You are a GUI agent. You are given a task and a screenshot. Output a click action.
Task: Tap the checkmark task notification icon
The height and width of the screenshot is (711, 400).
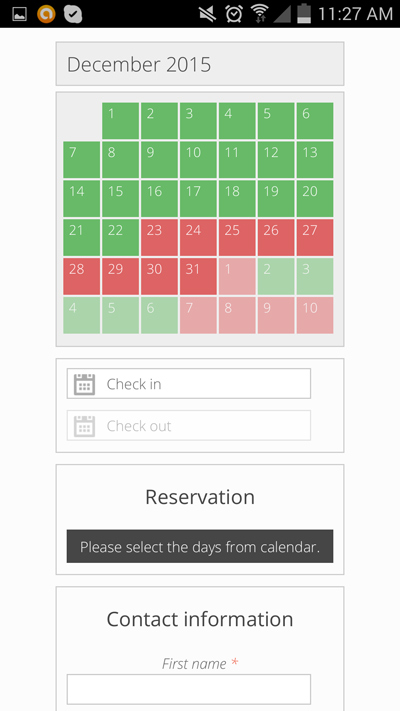click(73, 14)
